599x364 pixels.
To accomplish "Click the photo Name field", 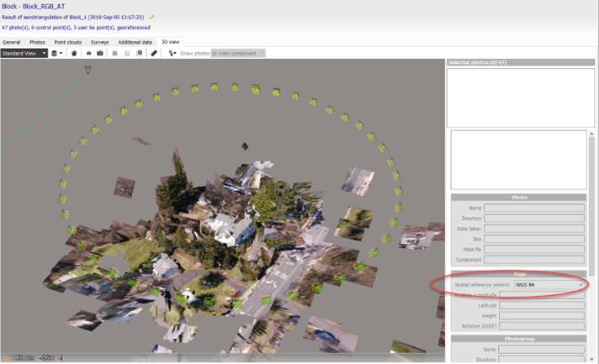I will [533, 208].
